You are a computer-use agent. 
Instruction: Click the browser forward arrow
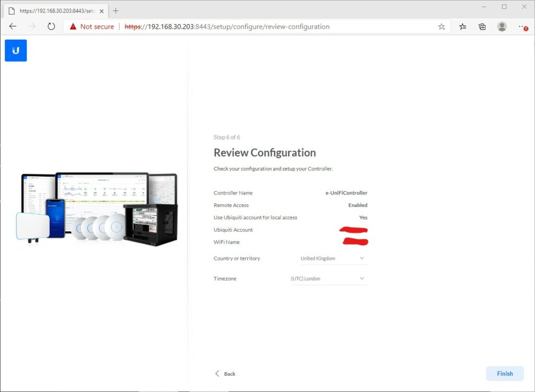pos(32,26)
